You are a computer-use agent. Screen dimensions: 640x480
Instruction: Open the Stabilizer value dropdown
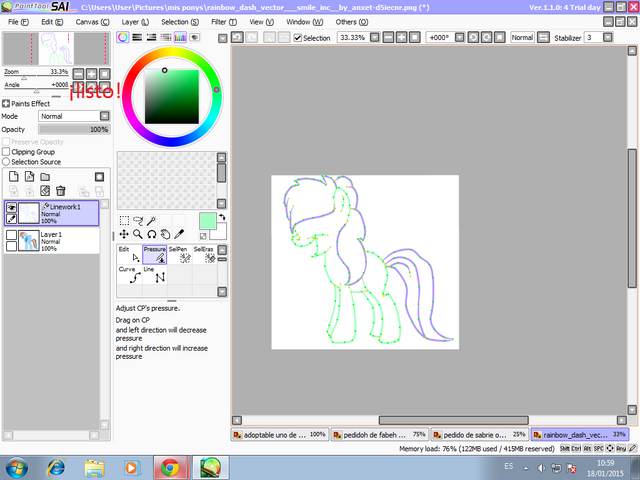[608, 38]
